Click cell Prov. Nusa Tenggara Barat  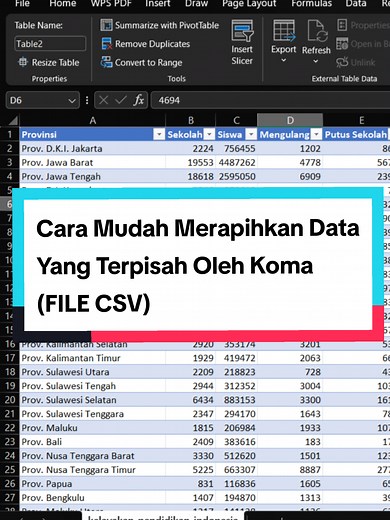pyautogui.click(x=92, y=456)
